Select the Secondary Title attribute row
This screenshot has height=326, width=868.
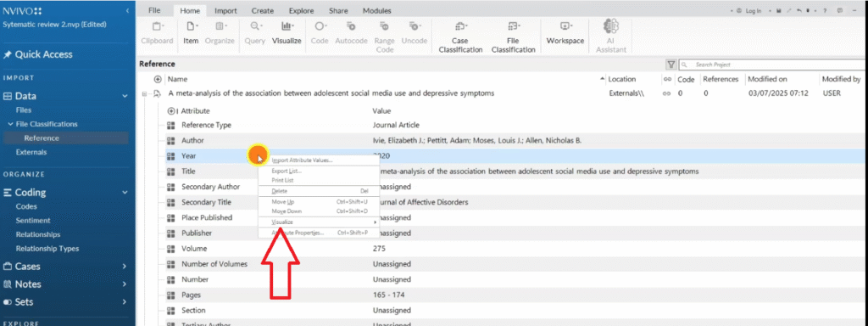515,202
